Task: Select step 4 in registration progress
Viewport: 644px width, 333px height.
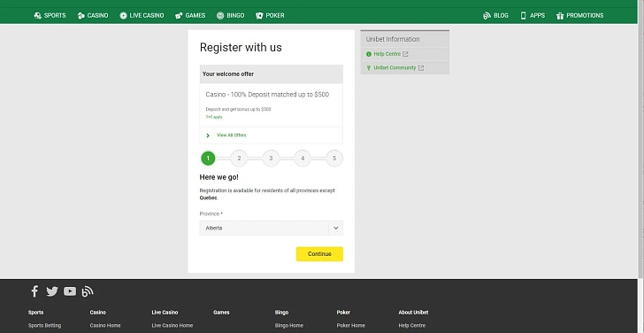Action: coord(303,159)
